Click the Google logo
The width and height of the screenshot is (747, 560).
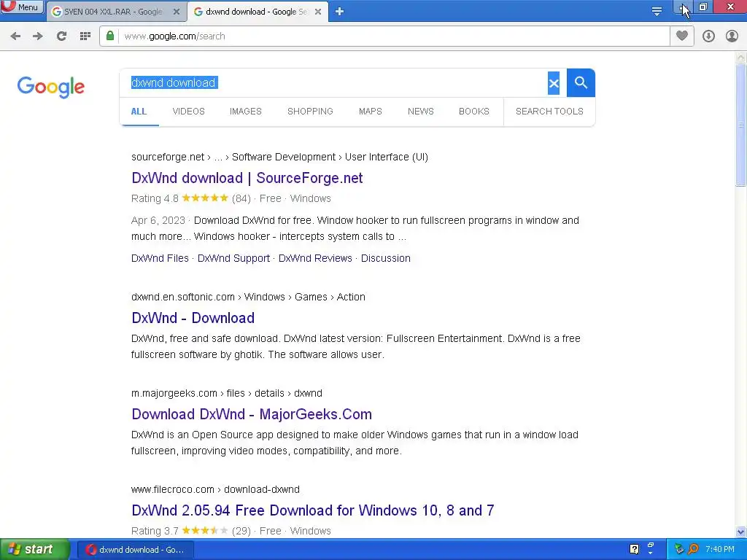coord(51,87)
